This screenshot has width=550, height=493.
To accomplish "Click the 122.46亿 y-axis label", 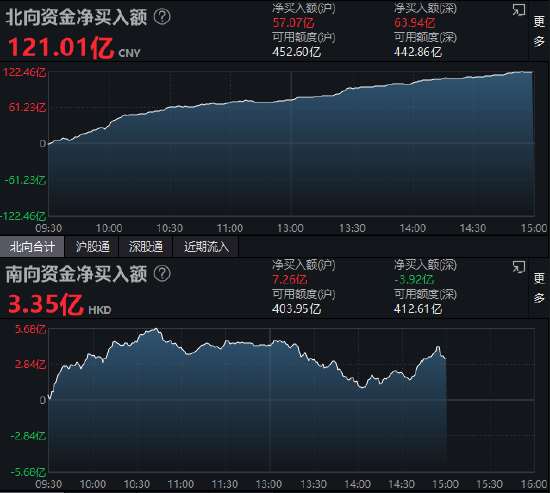I will (25, 72).
